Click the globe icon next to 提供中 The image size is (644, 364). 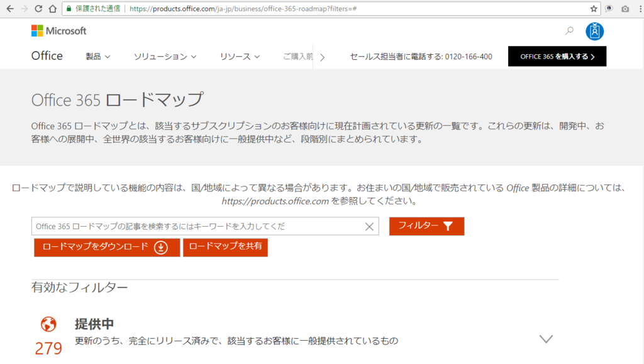(x=48, y=324)
